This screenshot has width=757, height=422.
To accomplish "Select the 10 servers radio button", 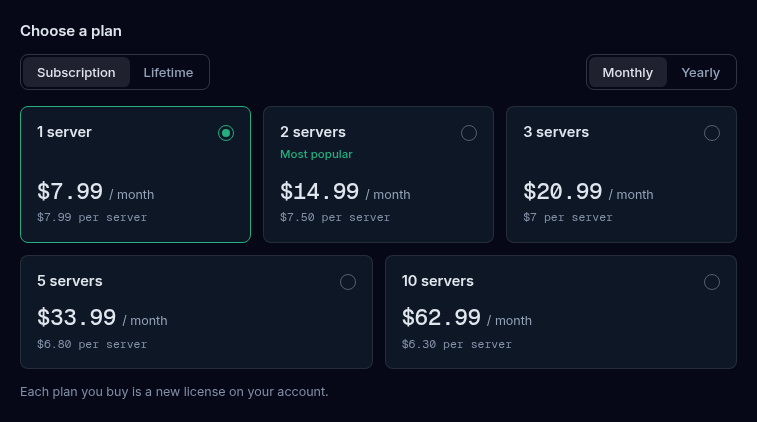I will (x=712, y=282).
